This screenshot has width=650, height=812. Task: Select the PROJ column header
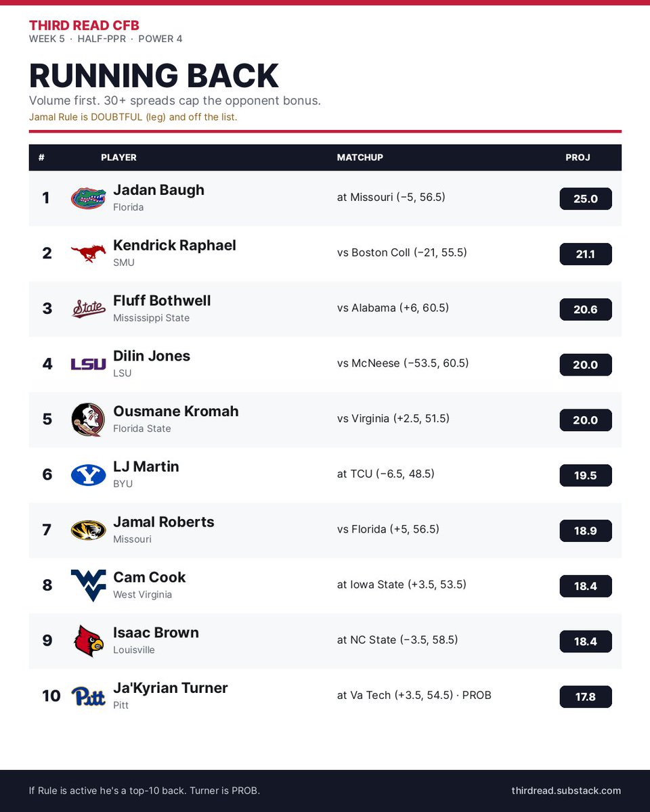pos(578,157)
